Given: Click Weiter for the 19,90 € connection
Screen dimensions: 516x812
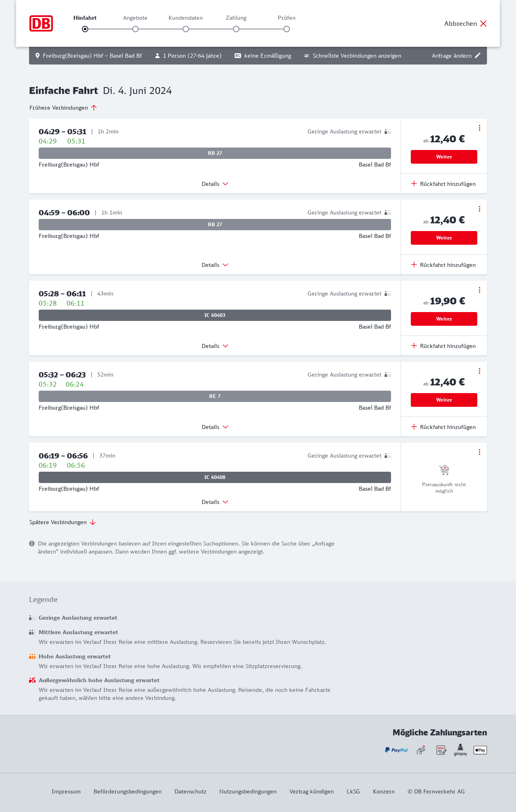Looking at the screenshot, I should (444, 319).
